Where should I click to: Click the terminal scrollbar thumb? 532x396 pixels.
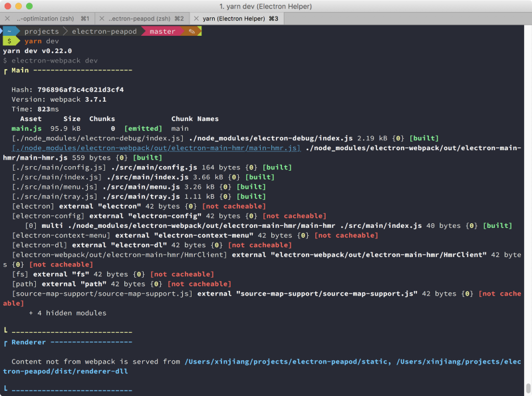(x=528, y=388)
